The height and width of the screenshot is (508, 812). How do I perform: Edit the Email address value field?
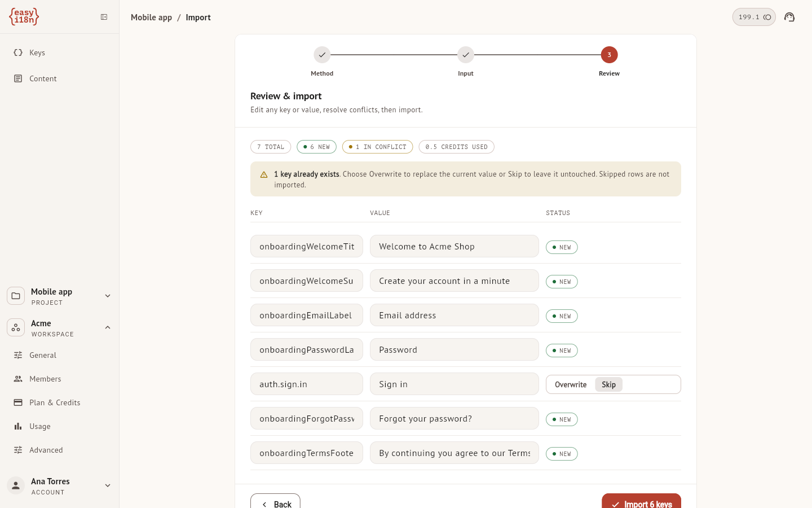(454, 315)
